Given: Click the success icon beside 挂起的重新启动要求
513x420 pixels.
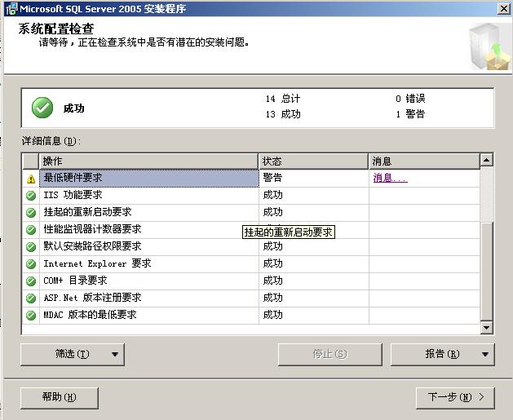Looking at the screenshot, I should pos(31,213).
